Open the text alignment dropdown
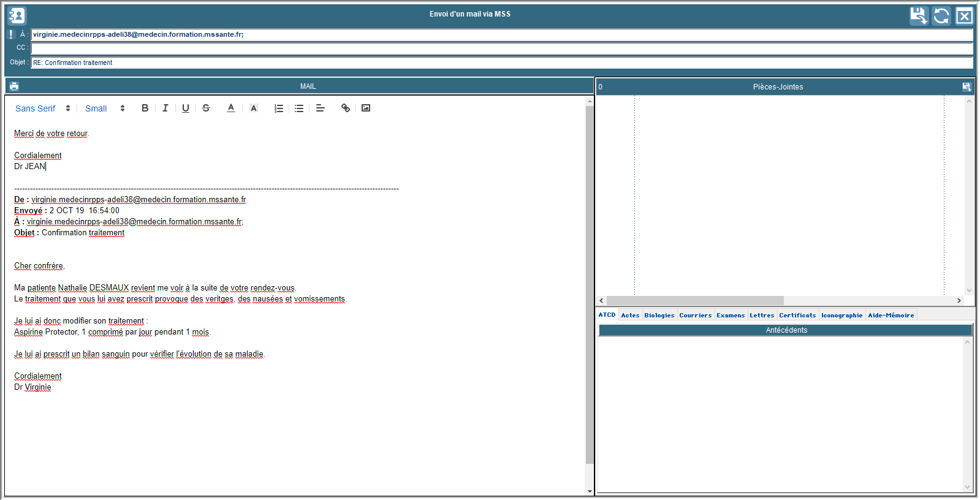Screen dimensions: 980x500 coord(320,108)
